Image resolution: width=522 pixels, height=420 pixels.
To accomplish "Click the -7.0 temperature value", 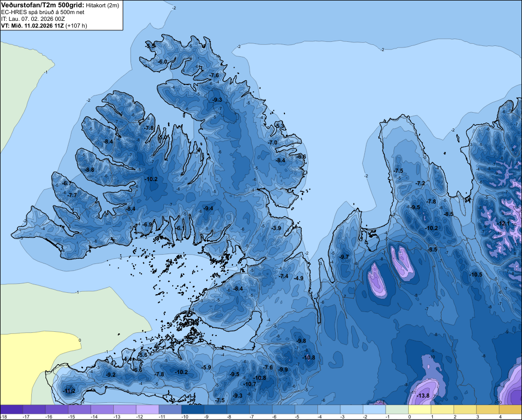I will [272, 142].
